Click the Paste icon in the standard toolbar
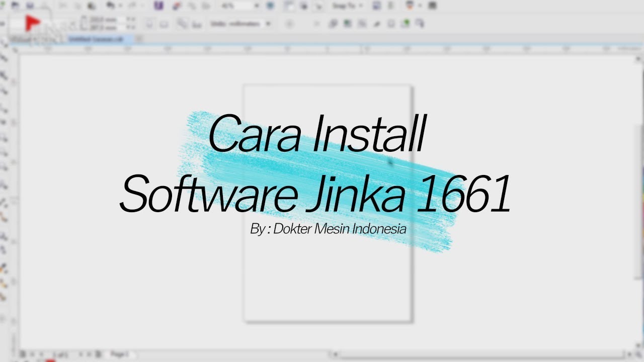The height and width of the screenshot is (362, 644). tap(91, 6)
